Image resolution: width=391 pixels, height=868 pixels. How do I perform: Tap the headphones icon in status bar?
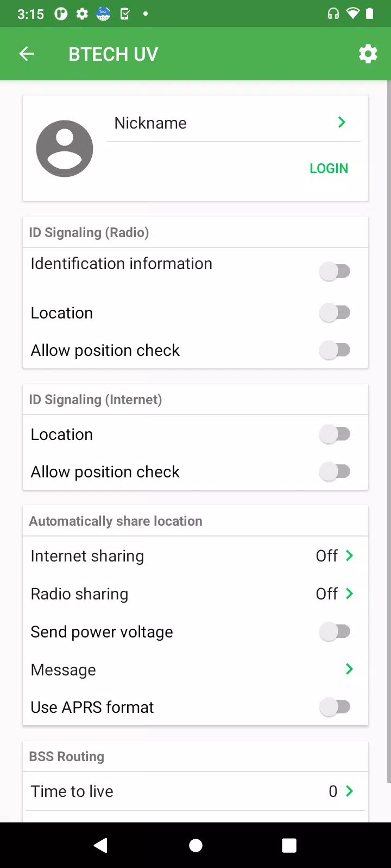(x=333, y=14)
